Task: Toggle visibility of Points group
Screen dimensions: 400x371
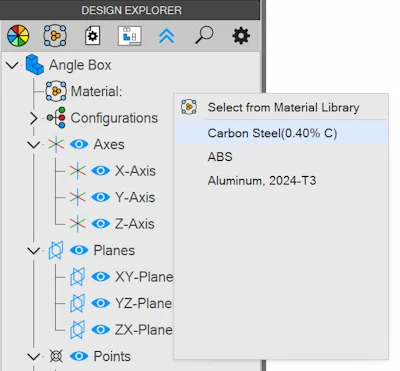Action: [x=79, y=356]
